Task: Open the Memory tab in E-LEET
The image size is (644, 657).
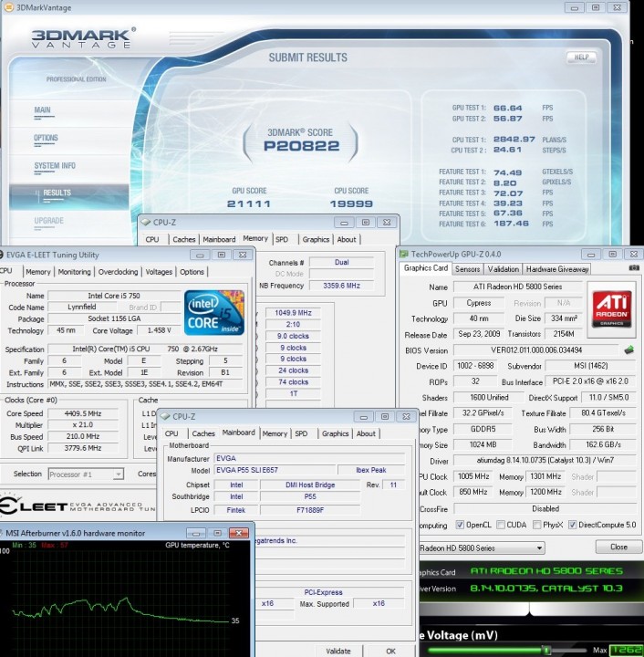Action: (37, 272)
